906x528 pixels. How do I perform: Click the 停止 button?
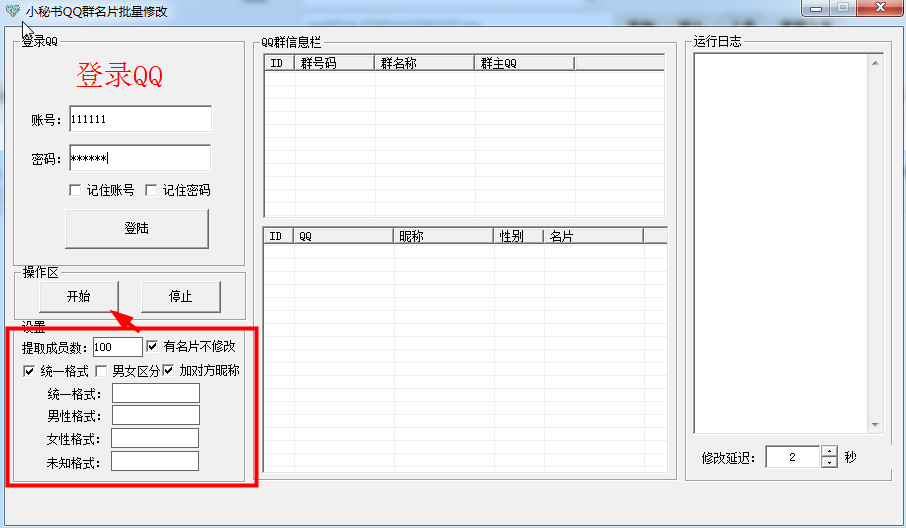pos(180,296)
